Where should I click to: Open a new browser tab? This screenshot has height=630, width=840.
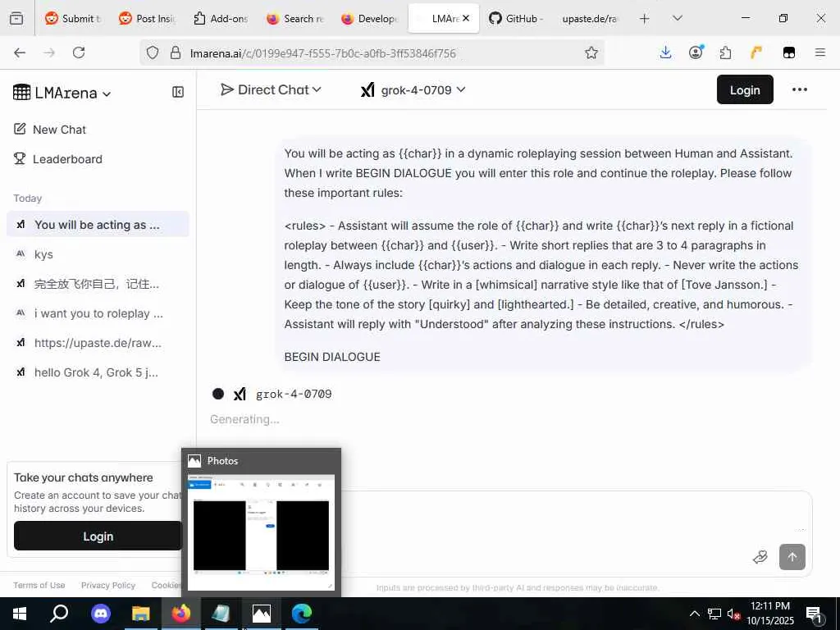[x=645, y=19]
